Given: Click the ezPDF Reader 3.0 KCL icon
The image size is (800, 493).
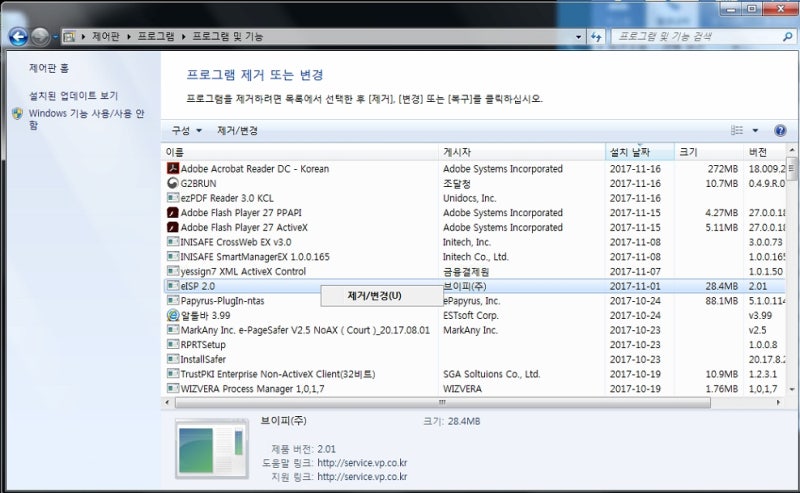Looking at the screenshot, I should coord(172,198).
